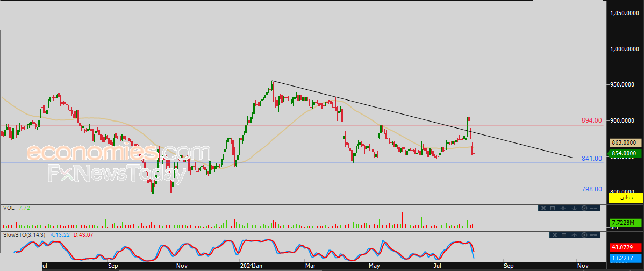This screenshot has width=644, height=271.
Task: Click the 2024Jan time axis label
Action: (252, 266)
